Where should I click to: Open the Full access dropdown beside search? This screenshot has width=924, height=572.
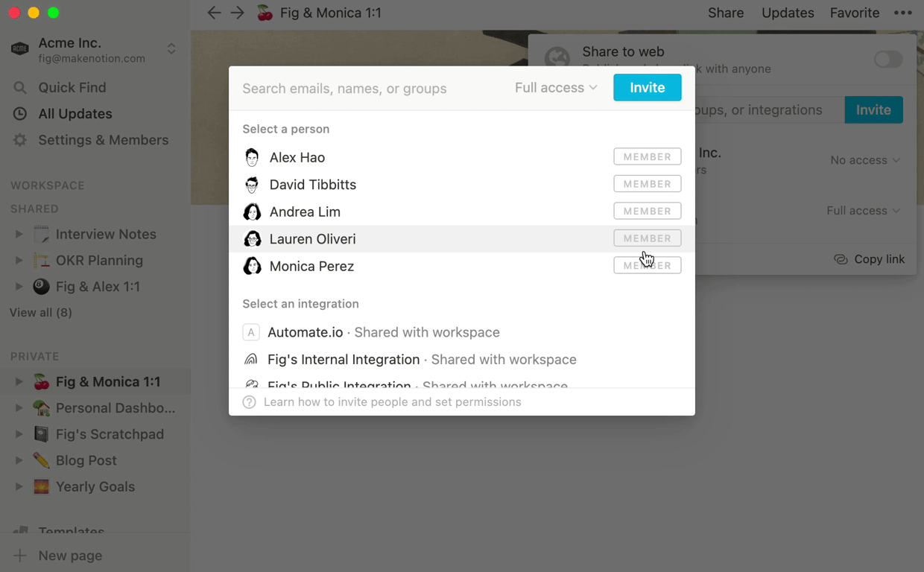(x=556, y=88)
